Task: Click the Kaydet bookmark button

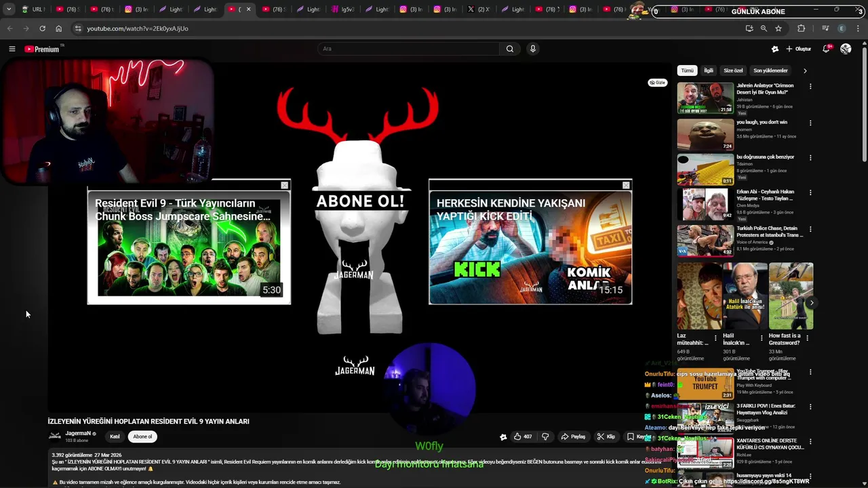Action: (x=637, y=436)
